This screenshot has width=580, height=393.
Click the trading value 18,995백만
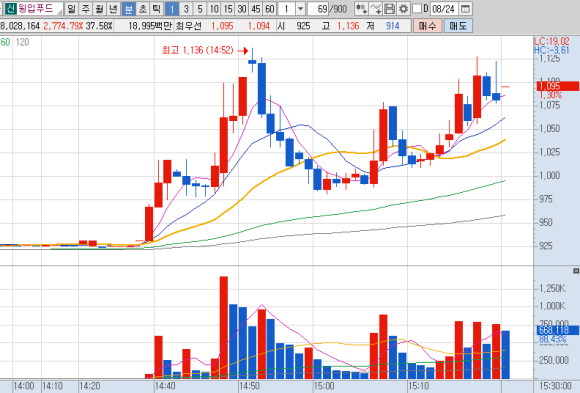[150, 26]
